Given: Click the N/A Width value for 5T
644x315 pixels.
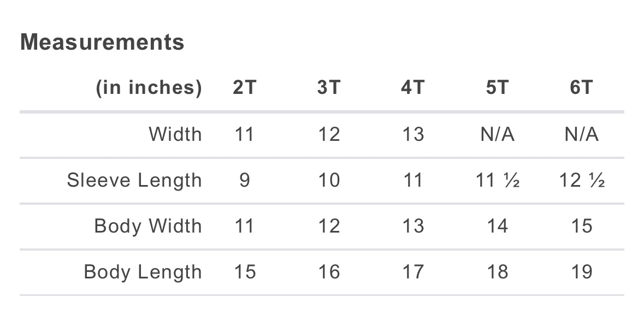Looking at the screenshot, I should click(x=498, y=134).
